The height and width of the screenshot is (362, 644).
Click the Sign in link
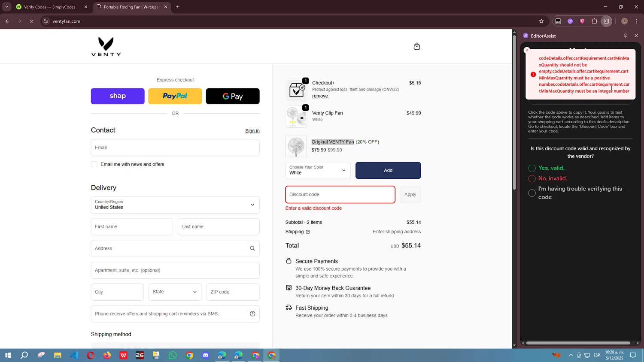click(252, 131)
